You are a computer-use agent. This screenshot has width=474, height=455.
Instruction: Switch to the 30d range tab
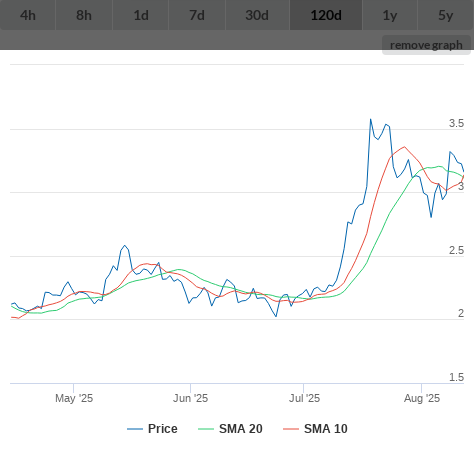[x=257, y=15]
